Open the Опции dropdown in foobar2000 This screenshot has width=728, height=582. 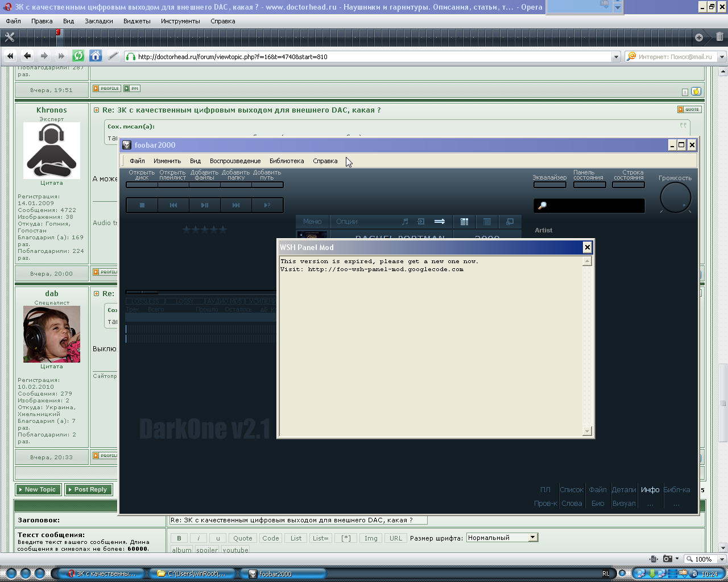click(x=347, y=222)
